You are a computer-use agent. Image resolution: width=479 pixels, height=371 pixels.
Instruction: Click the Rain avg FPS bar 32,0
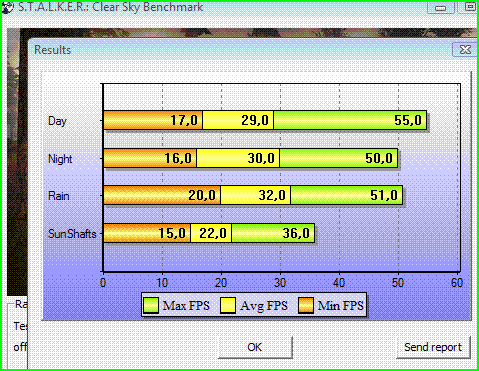pyautogui.click(x=255, y=195)
